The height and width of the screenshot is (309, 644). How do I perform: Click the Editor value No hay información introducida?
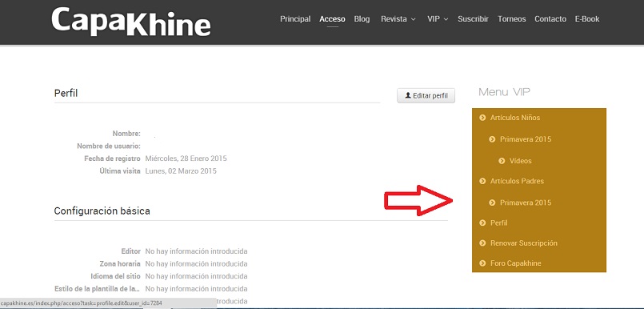pyautogui.click(x=196, y=251)
